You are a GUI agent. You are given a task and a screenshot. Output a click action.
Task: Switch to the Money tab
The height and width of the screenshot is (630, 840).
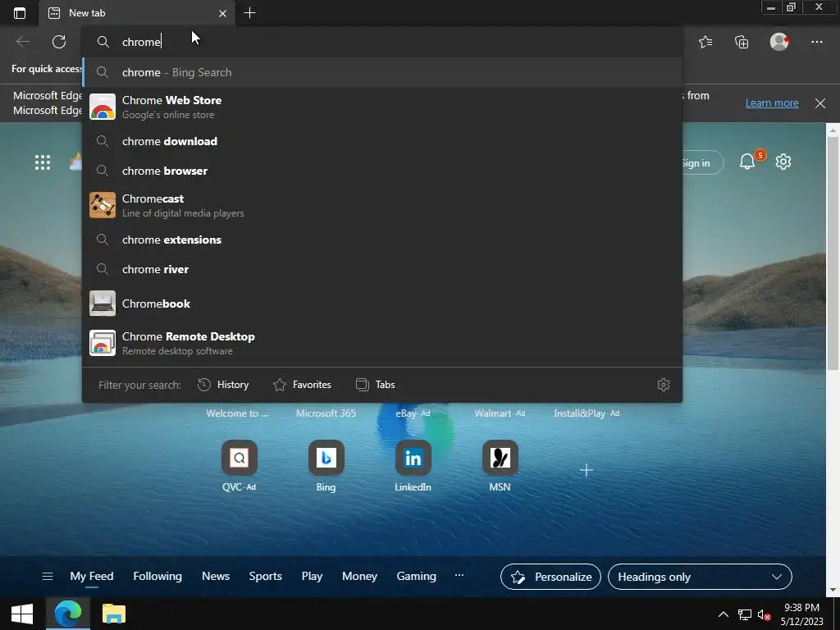359,577
